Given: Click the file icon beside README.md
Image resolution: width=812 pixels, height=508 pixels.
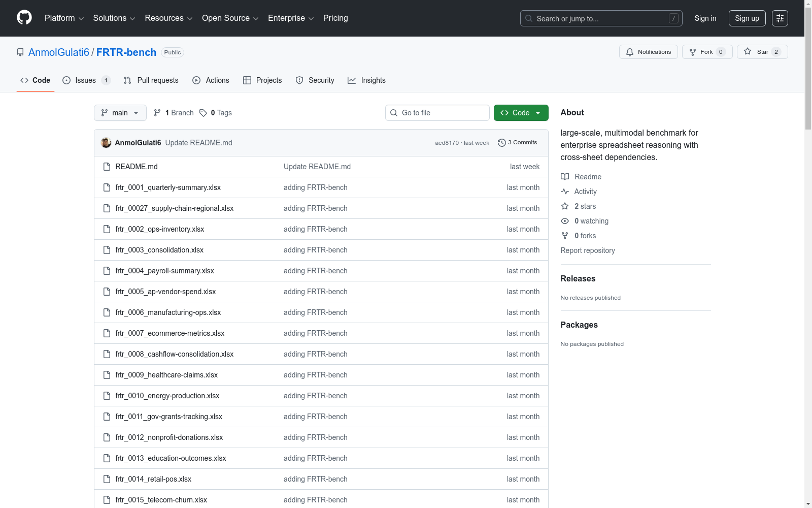Looking at the screenshot, I should 107,167.
